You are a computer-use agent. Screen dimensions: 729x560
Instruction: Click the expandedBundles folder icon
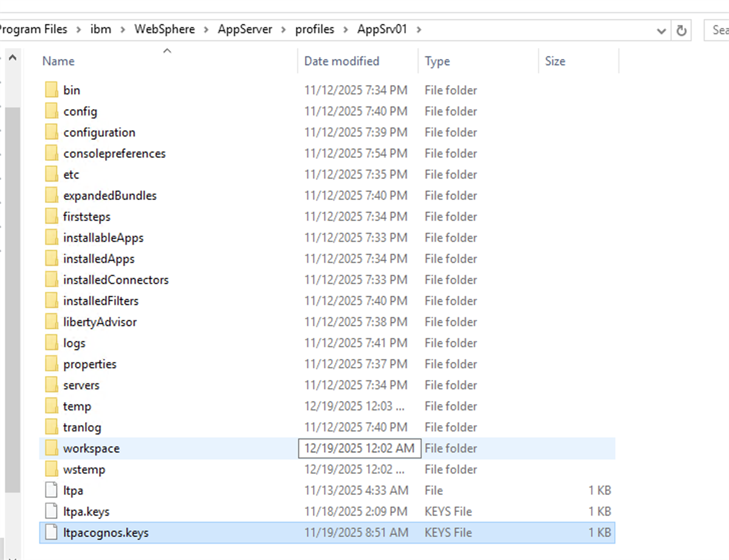52,196
